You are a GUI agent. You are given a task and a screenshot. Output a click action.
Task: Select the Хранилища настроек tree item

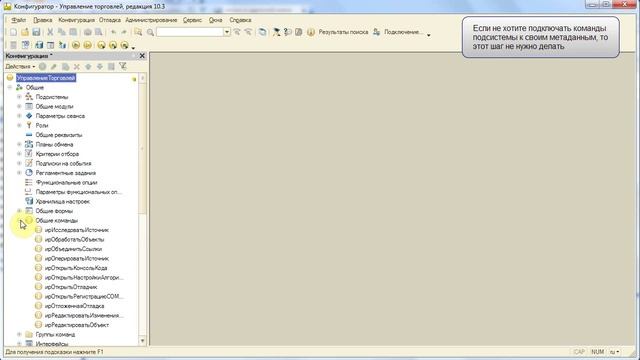pos(62,202)
